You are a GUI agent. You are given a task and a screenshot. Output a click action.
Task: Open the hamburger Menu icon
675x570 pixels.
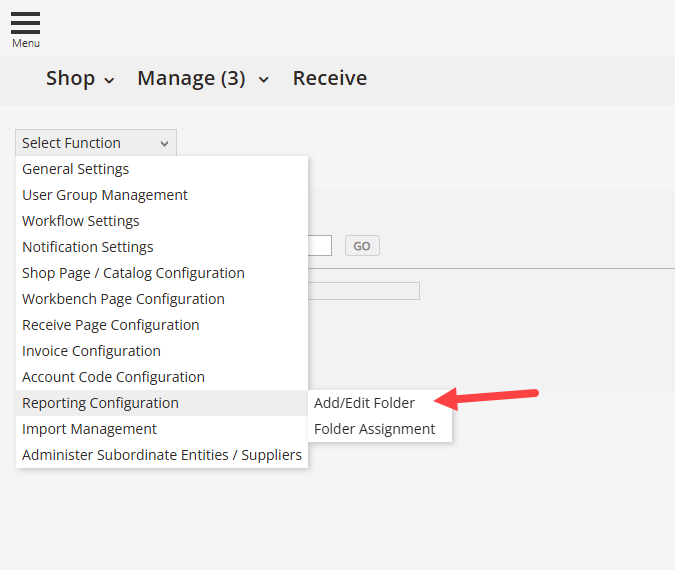coord(25,29)
